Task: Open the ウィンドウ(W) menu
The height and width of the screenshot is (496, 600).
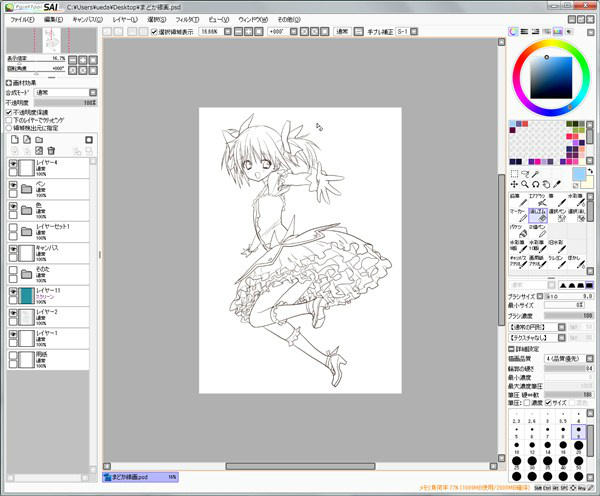Action: click(x=253, y=20)
